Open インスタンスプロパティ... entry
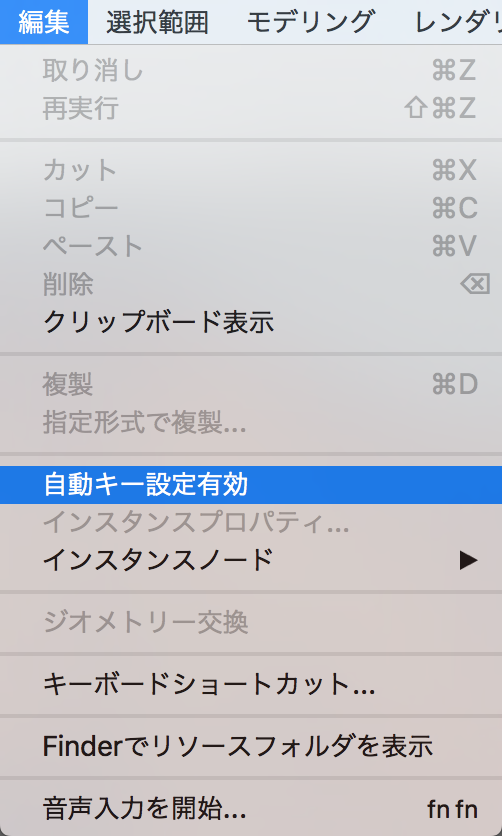 (x=251, y=522)
